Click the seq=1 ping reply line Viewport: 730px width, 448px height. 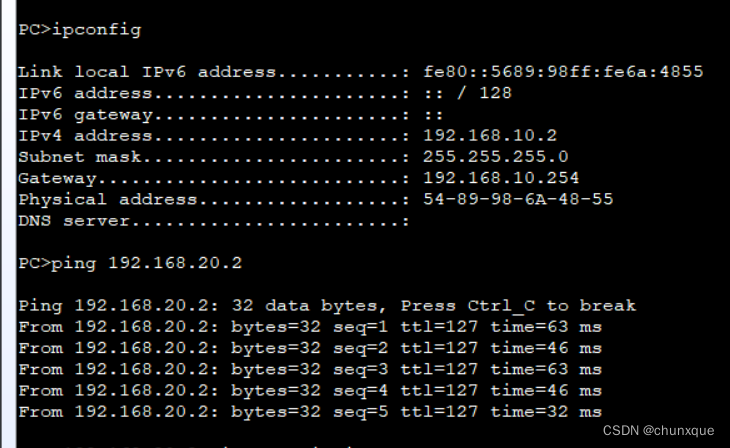pyautogui.click(x=310, y=326)
